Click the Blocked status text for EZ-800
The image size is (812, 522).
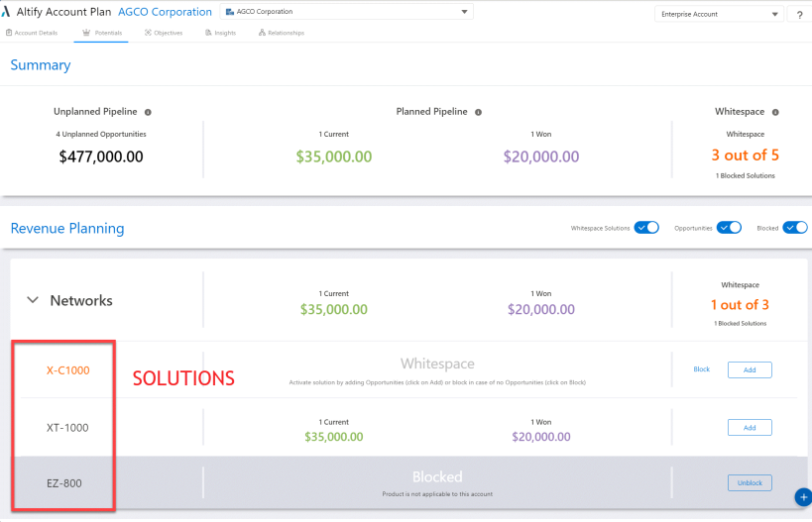437,477
